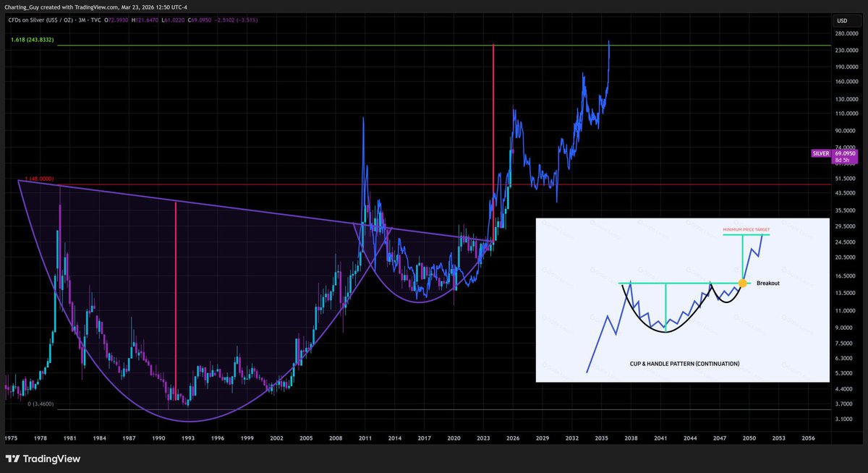Click the green target line at 243.8332
The height and width of the screenshot is (473, 868).
tap(289, 44)
